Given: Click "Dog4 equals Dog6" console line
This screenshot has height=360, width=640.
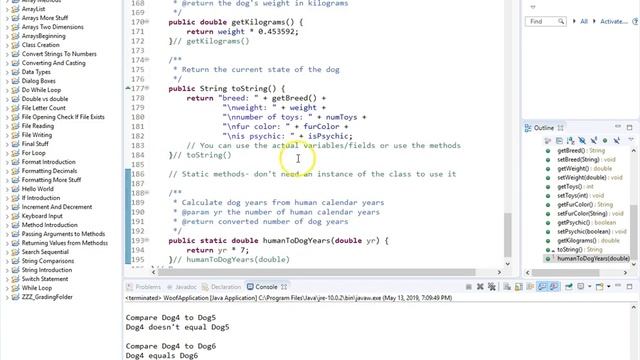Looking at the screenshot, I should pyautogui.click(x=162, y=356).
